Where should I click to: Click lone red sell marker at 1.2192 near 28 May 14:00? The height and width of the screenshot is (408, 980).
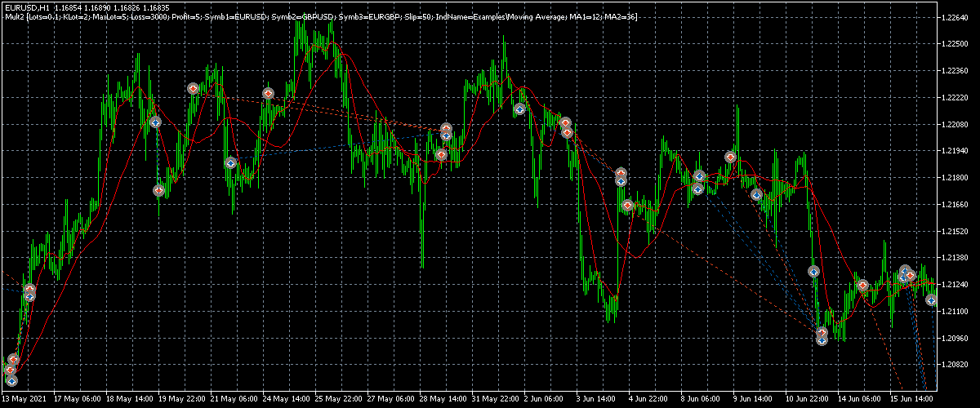tap(442, 154)
